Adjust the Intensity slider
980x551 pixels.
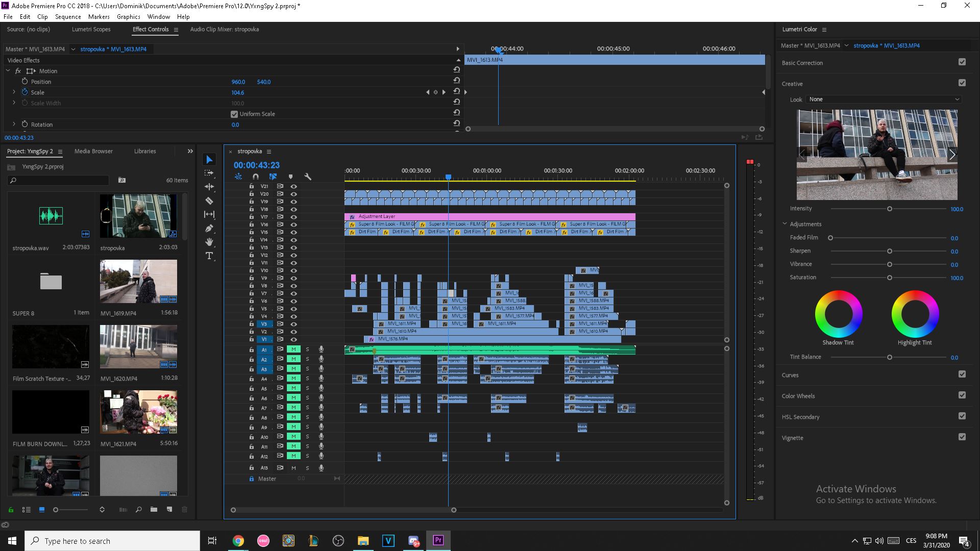[x=889, y=209]
